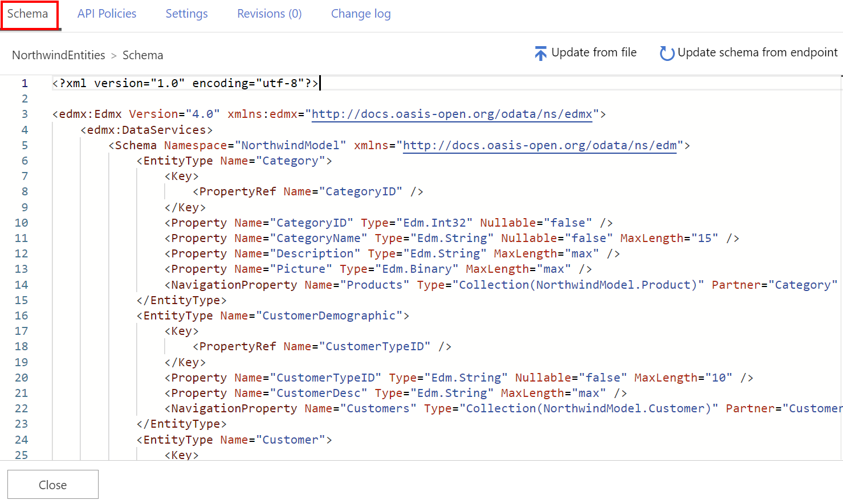
Task: Open the Settings tab
Action: pyautogui.click(x=186, y=14)
